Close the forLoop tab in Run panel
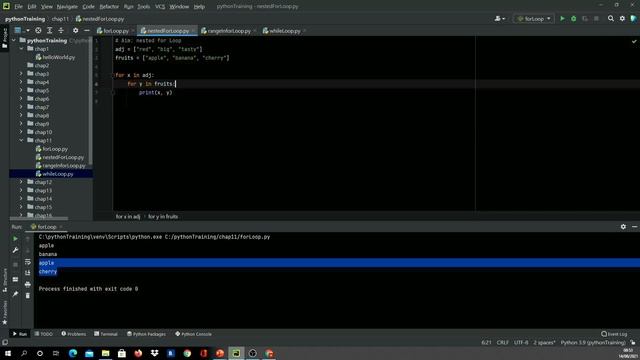640x360 pixels. [61, 227]
